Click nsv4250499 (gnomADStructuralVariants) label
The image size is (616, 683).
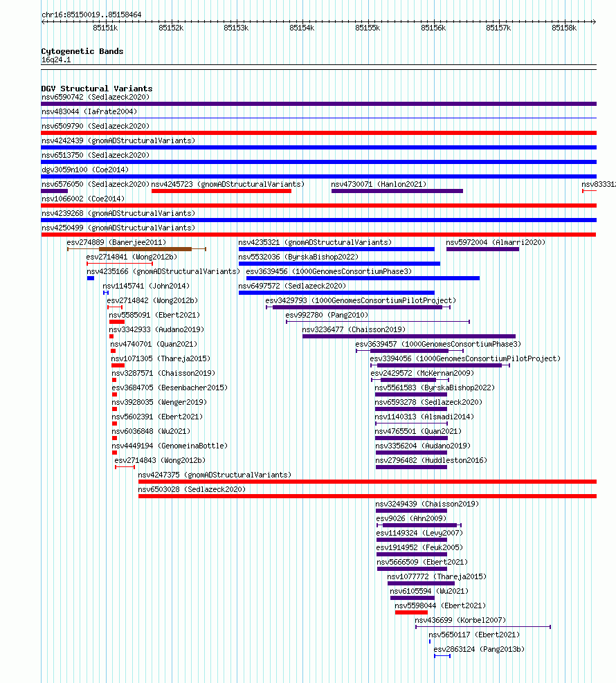[118, 228]
